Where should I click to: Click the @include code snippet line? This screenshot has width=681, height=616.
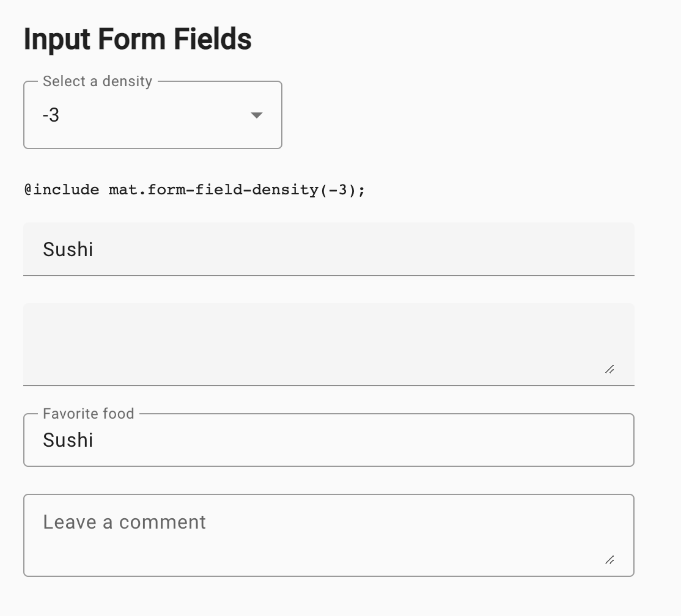(194, 189)
